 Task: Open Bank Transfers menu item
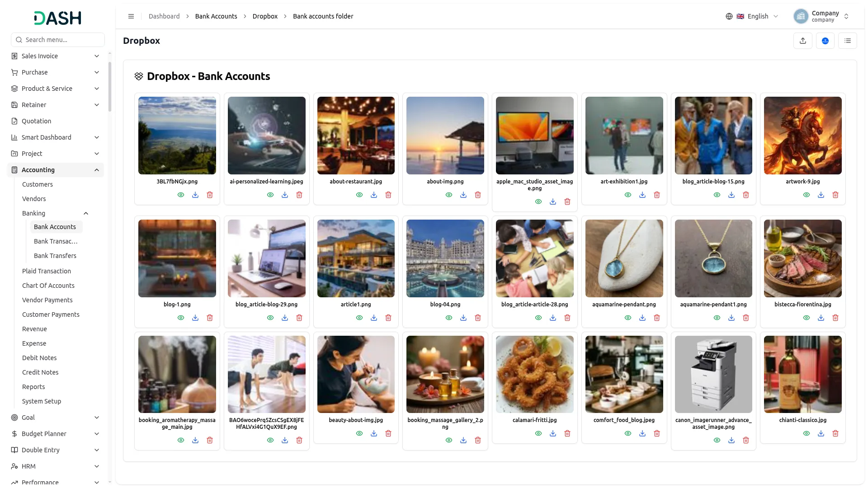pos(55,256)
